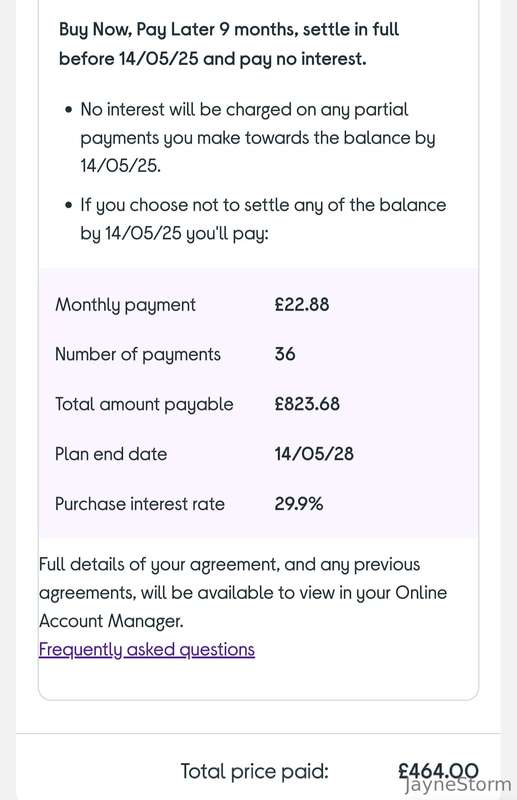Click the second bullet about settling balance
Viewport: 517px width, 800px height.
tap(263, 219)
